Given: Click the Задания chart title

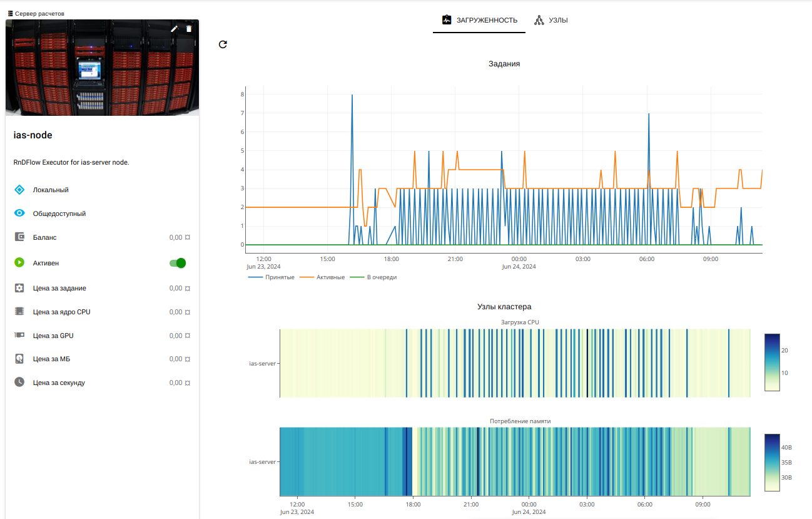Looking at the screenshot, I should [504, 63].
